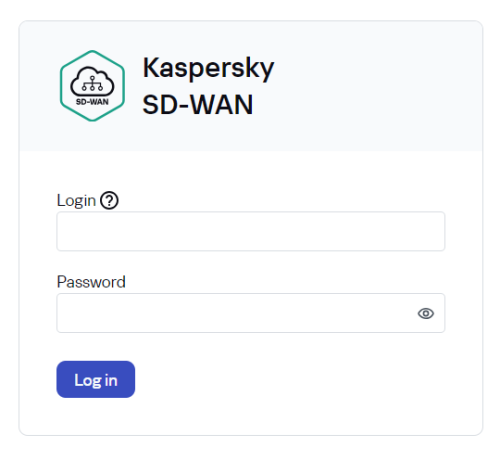This screenshot has height=460, width=500.
Task: Click the large SD-WAN heading text
Action: (x=198, y=105)
